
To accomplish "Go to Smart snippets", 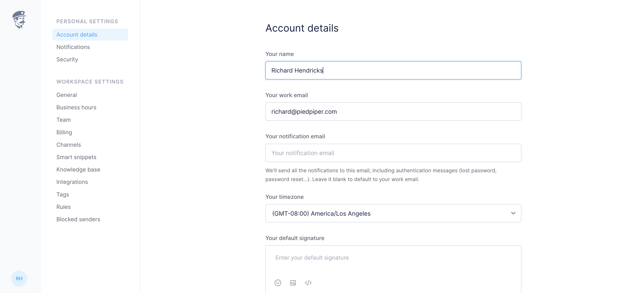I will [x=76, y=157].
